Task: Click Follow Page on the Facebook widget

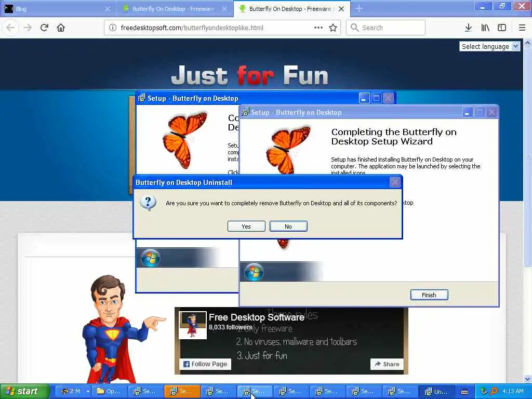Action: coord(205,364)
